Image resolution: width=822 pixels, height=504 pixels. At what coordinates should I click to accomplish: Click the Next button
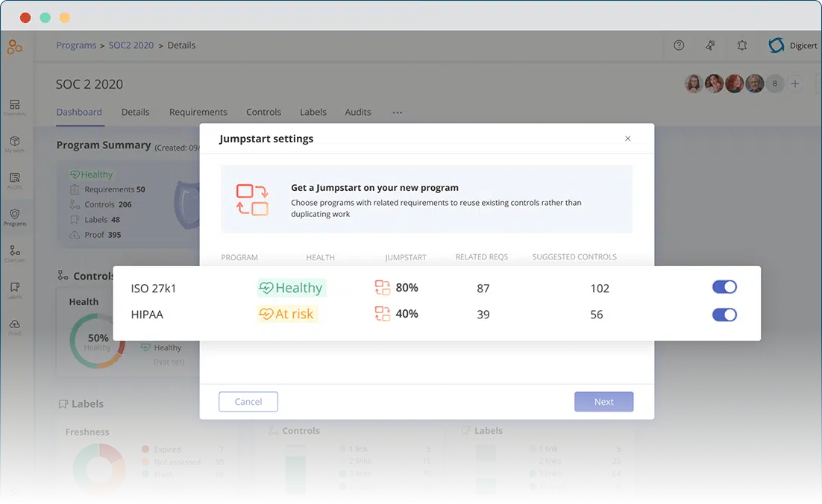(603, 402)
